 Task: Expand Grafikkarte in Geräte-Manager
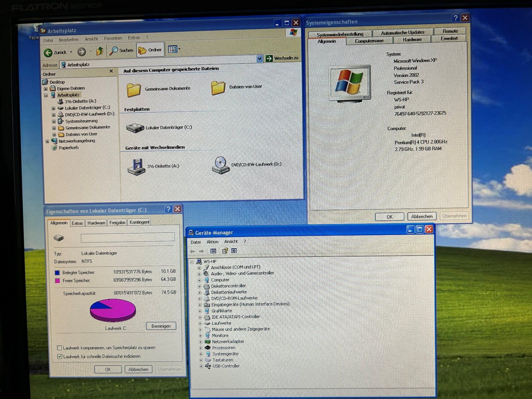[200, 311]
